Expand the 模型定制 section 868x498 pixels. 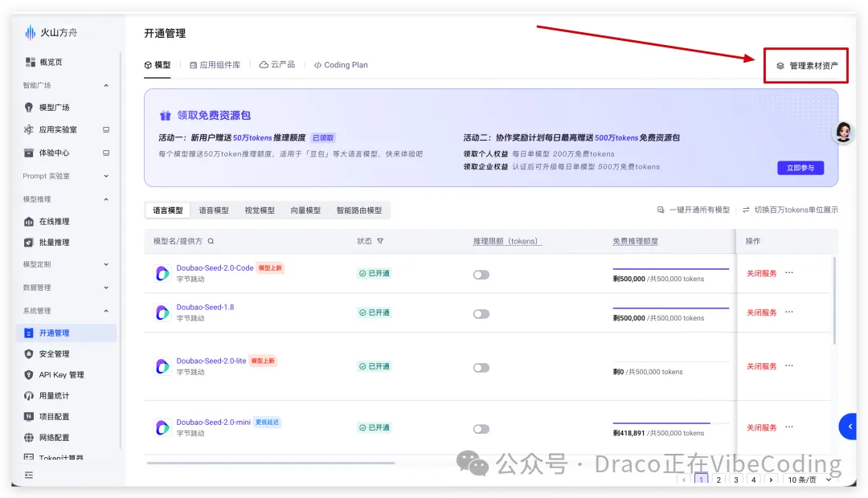coord(106,264)
